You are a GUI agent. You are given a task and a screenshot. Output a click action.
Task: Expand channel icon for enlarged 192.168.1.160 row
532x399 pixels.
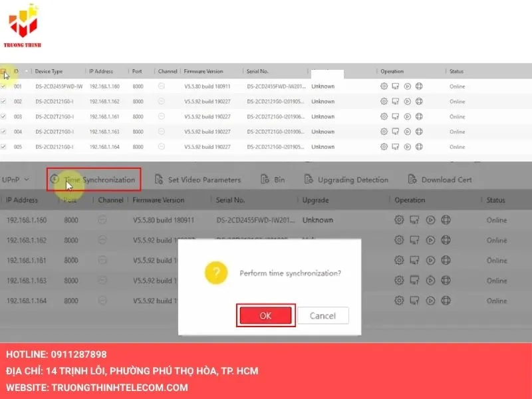[x=102, y=220]
